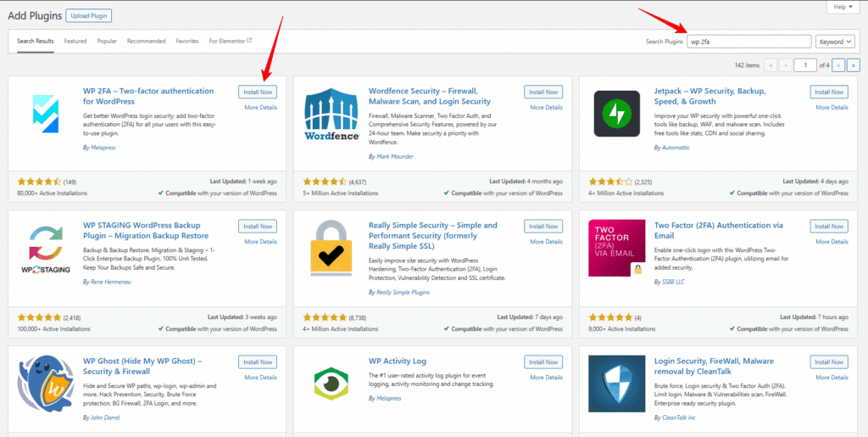
Task: Select the Search Results tab
Action: (36, 41)
